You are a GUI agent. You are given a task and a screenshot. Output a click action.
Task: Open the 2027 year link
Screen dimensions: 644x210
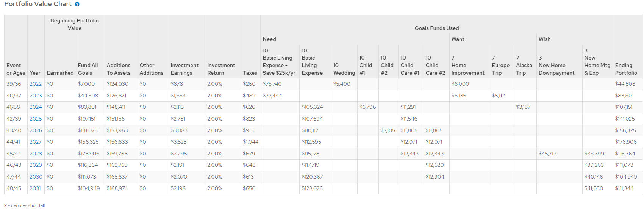coord(36,142)
